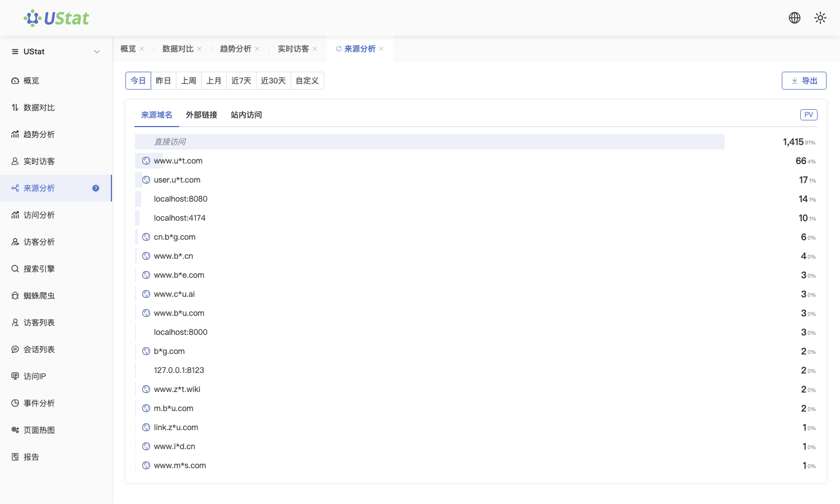The height and width of the screenshot is (504, 840).
Task: Select the 今日 date range
Action: click(138, 81)
